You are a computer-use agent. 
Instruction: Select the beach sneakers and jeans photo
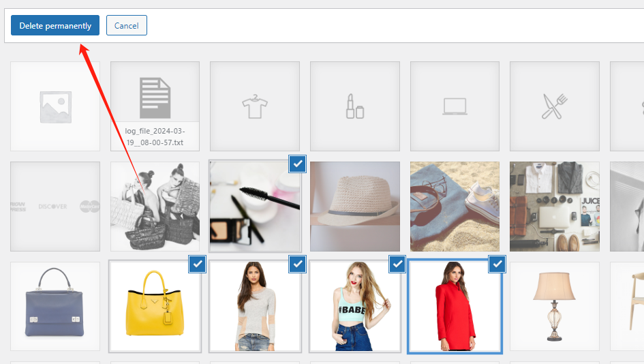[x=455, y=207]
